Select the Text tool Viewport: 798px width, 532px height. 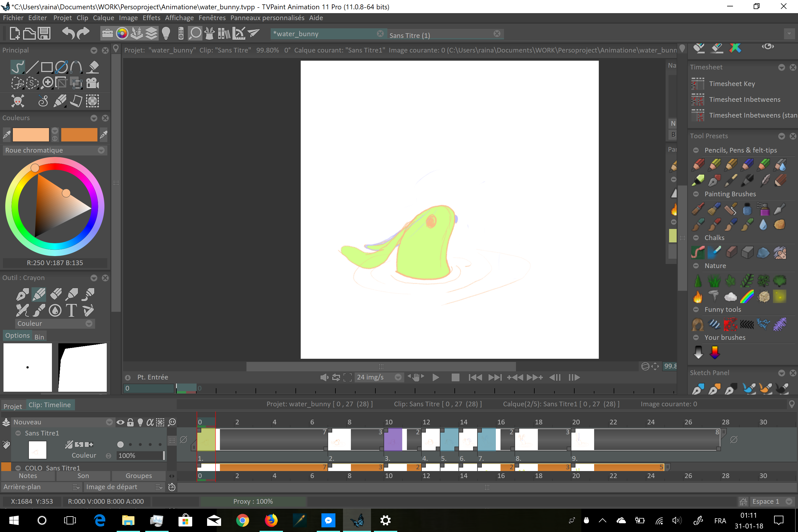71,310
